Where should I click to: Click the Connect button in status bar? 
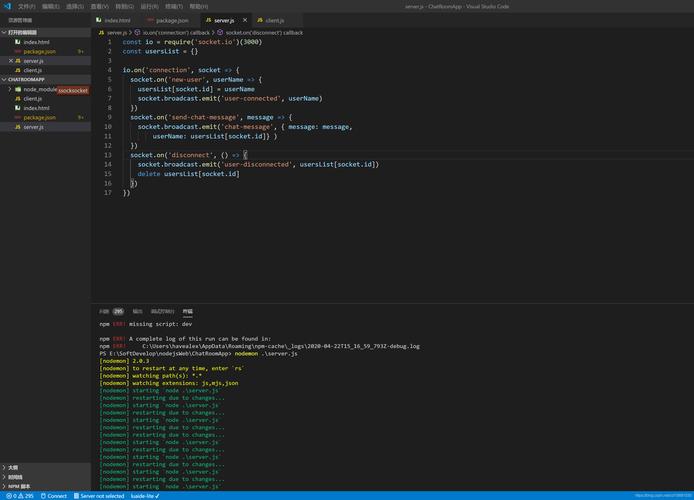pos(54,496)
